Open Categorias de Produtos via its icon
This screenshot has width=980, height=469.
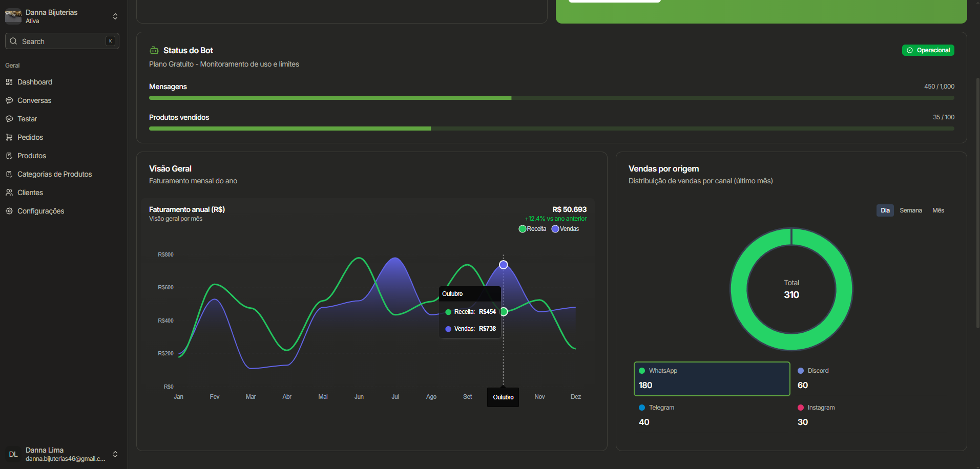pos(9,174)
